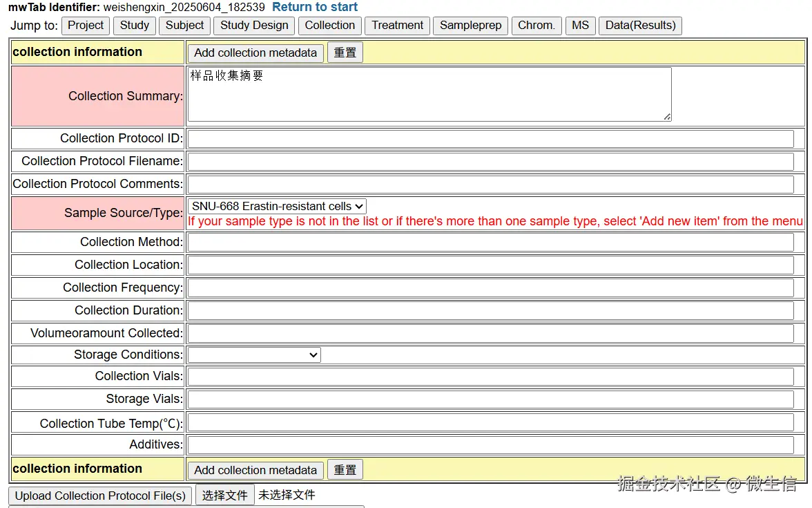This screenshot has width=812, height=508.
Task: Click Upload Collection Protocol File(s) button
Action: coord(100,496)
